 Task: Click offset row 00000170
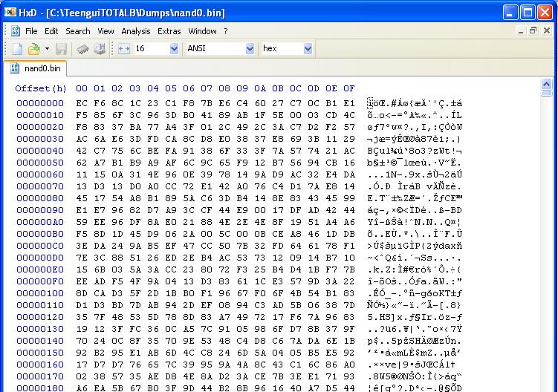pyautogui.click(x=40, y=376)
